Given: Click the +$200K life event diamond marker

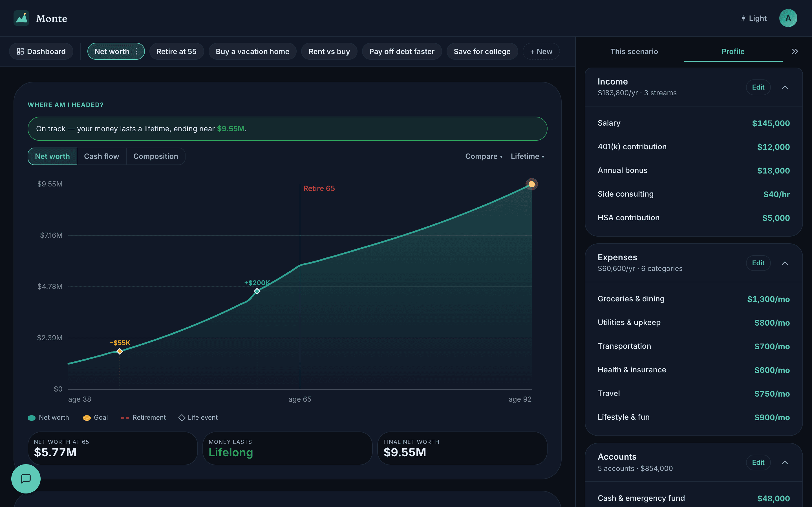Looking at the screenshot, I should click(257, 291).
